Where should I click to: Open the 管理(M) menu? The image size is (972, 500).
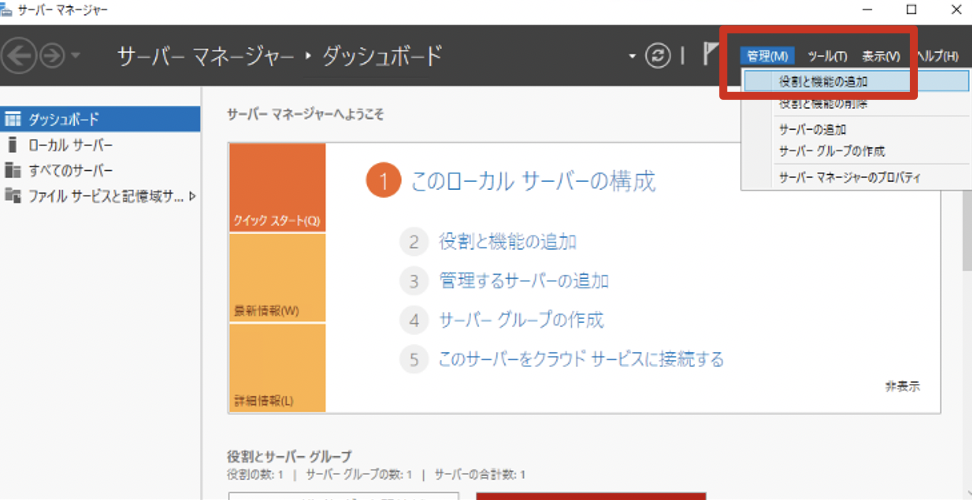click(x=767, y=56)
